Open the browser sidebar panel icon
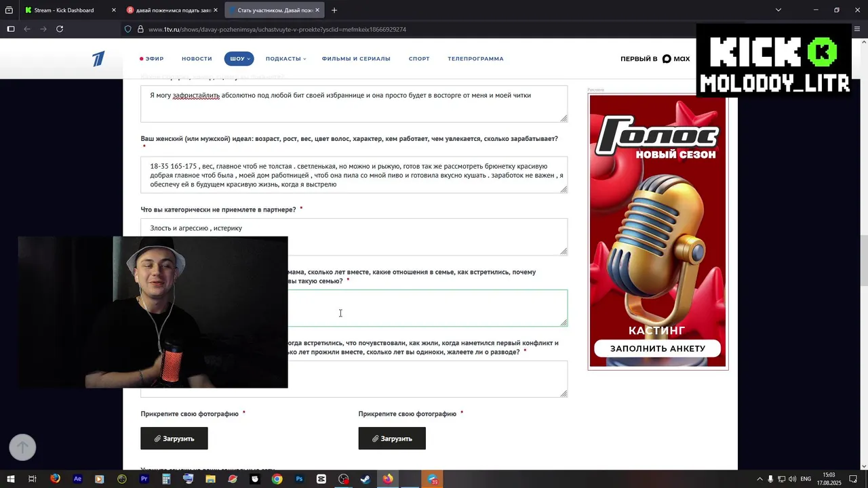 pyautogui.click(x=10, y=29)
